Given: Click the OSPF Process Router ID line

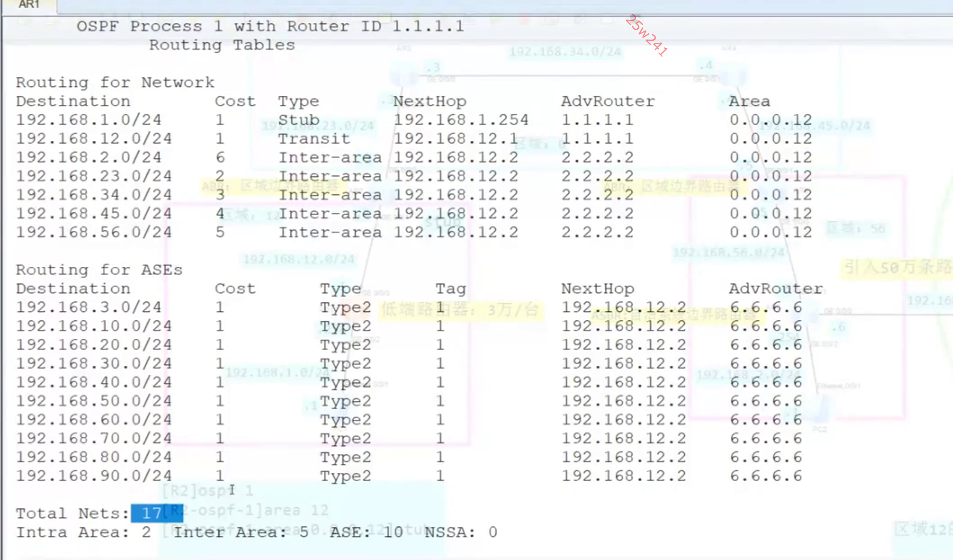Looking at the screenshot, I should [270, 26].
